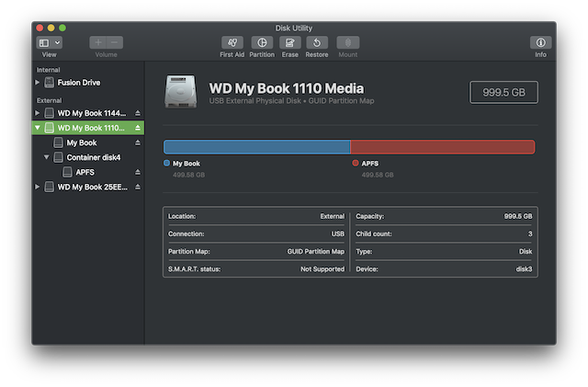Click the Fusion Drive disk icon

[x=49, y=82]
